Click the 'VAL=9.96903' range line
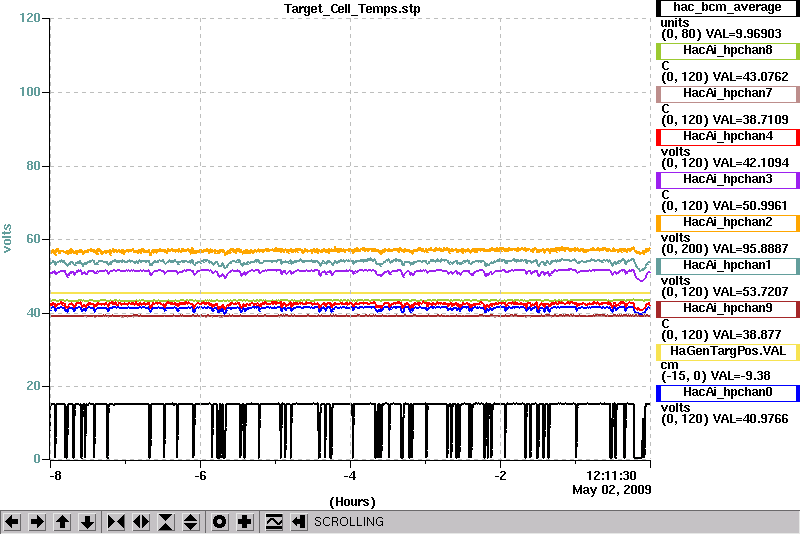The image size is (800, 534). (x=721, y=34)
